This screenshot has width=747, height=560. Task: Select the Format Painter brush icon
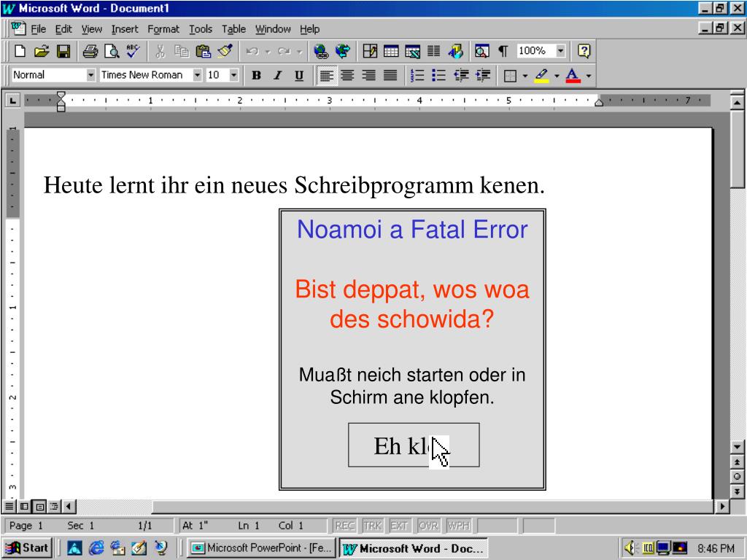coord(225,51)
